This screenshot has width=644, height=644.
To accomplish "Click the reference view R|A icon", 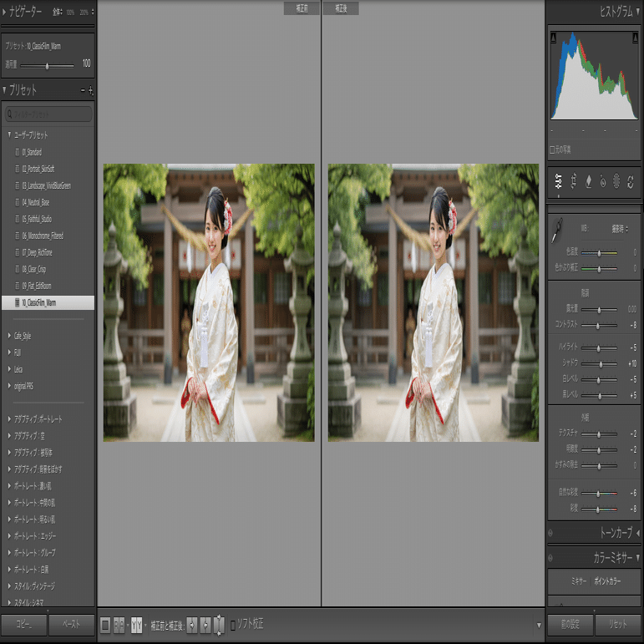I will (x=119, y=625).
